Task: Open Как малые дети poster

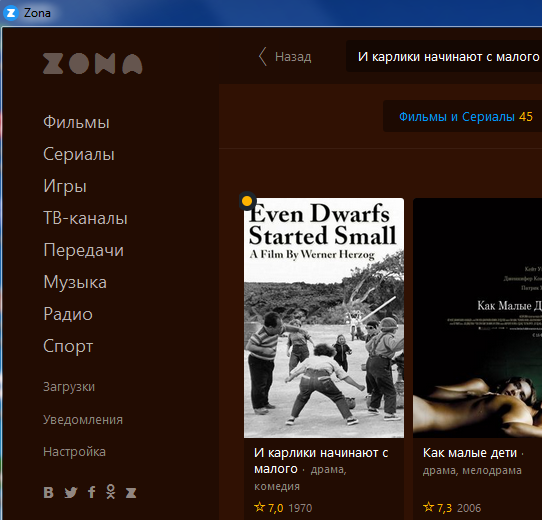Action: [x=477, y=318]
